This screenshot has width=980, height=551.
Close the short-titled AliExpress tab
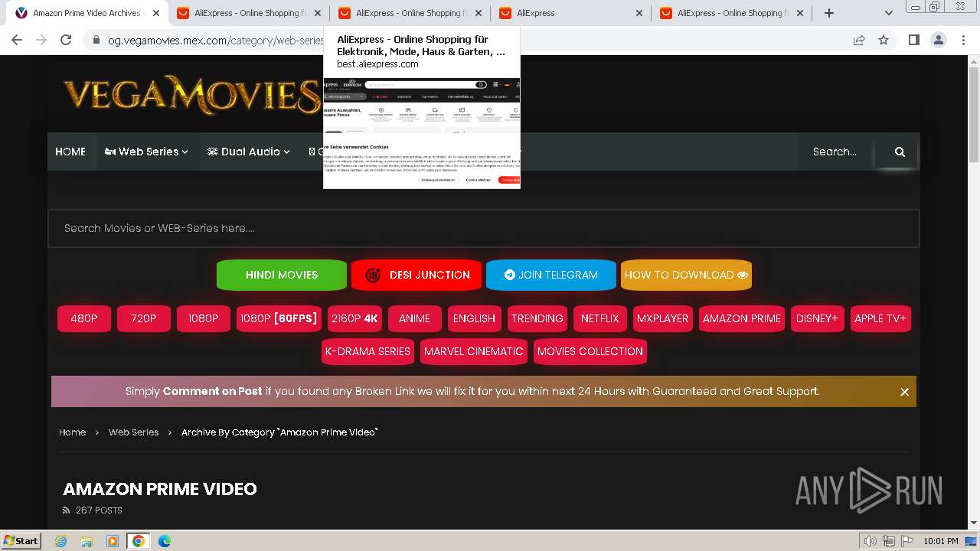(639, 13)
